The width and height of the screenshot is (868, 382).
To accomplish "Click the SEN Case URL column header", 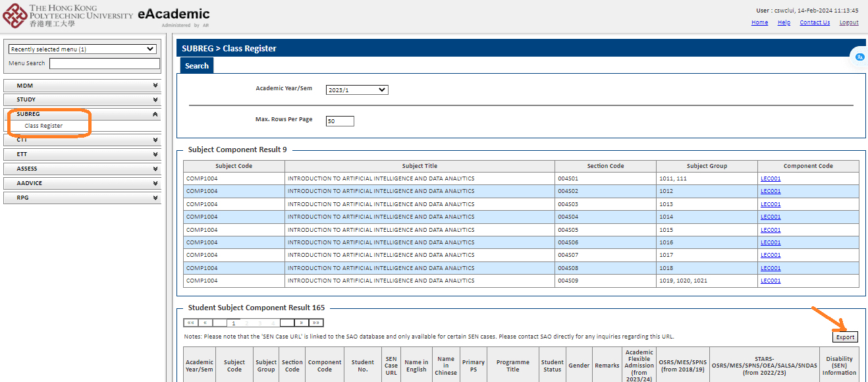I will coord(391,366).
